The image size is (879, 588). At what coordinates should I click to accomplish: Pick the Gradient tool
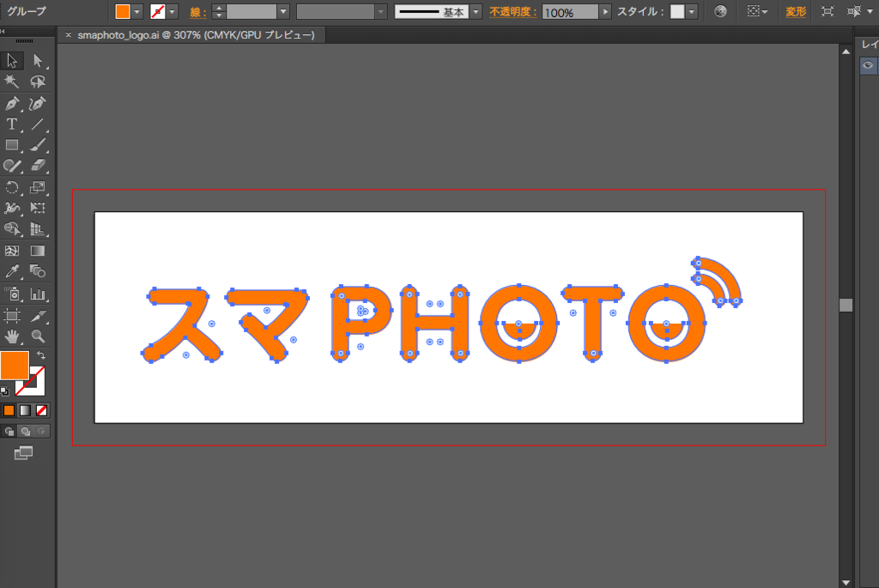(38, 251)
